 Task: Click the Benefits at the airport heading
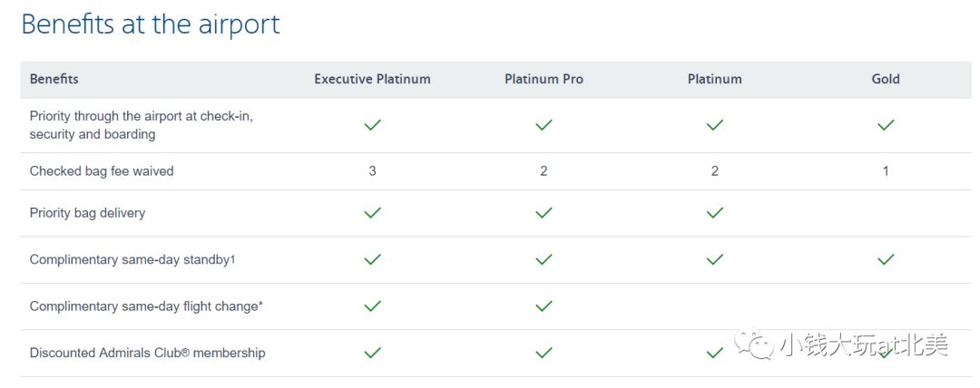[151, 24]
